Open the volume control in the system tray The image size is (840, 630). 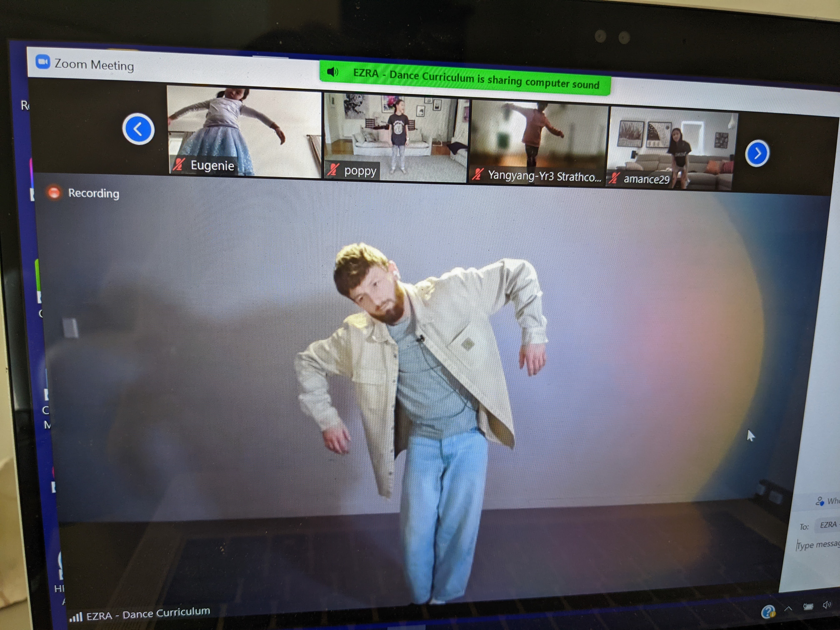826,605
